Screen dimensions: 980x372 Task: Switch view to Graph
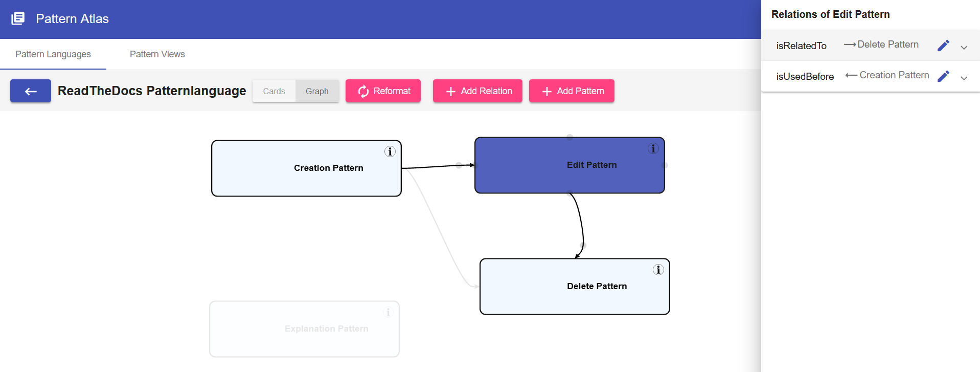pyautogui.click(x=317, y=91)
